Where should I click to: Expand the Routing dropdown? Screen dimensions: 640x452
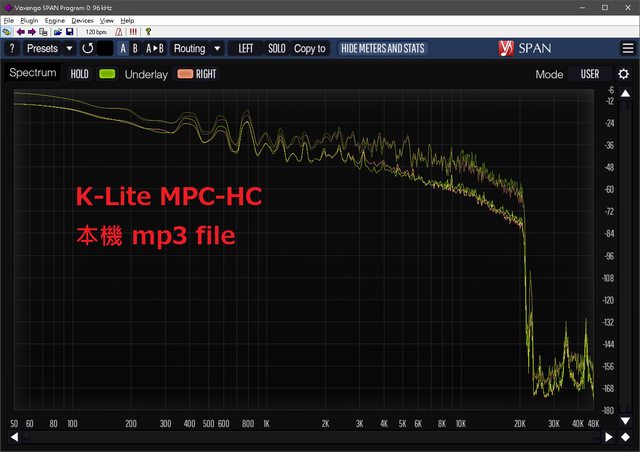[195, 48]
